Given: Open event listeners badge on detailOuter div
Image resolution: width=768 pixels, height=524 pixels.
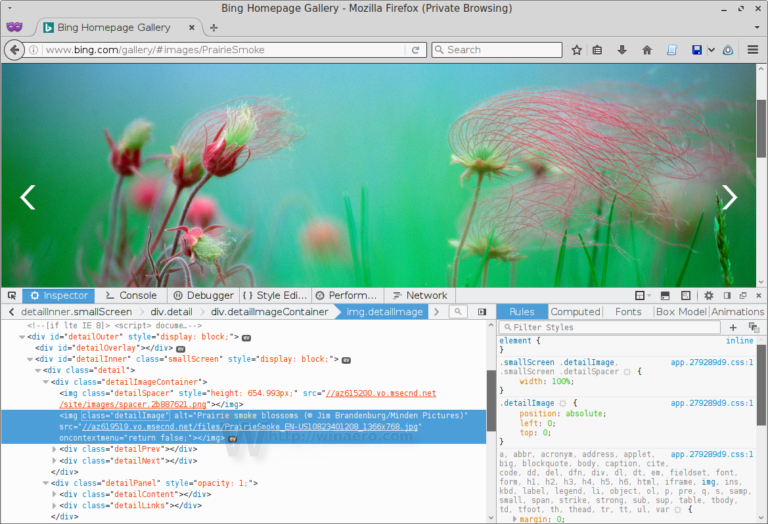Looking at the screenshot, I should [x=247, y=337].
